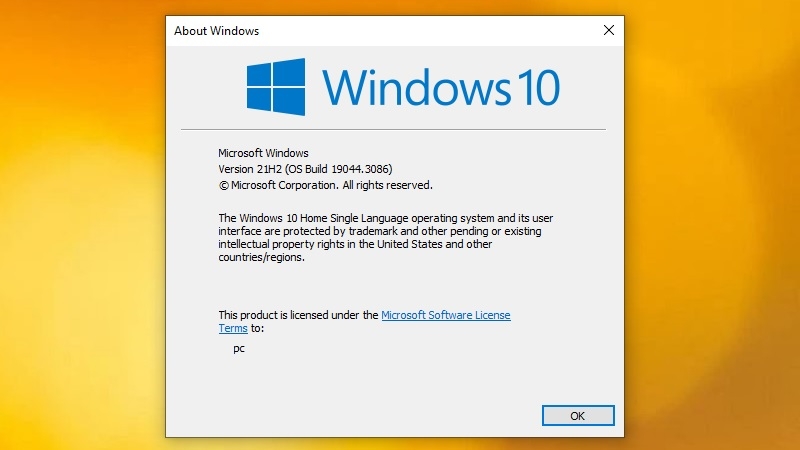Open the Microsoft Software License Terms link

[445, 315]
